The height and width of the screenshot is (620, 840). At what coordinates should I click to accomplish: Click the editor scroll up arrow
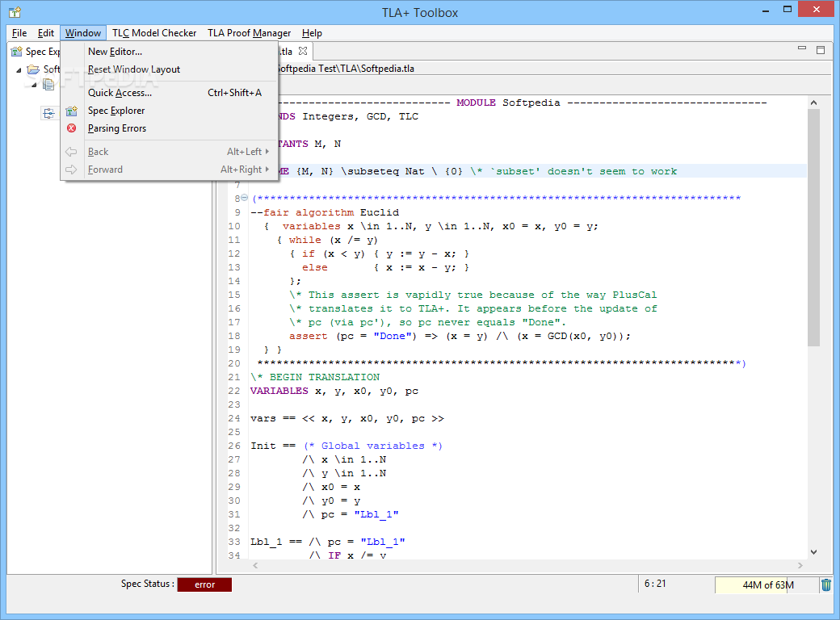[x=814, y=103]
